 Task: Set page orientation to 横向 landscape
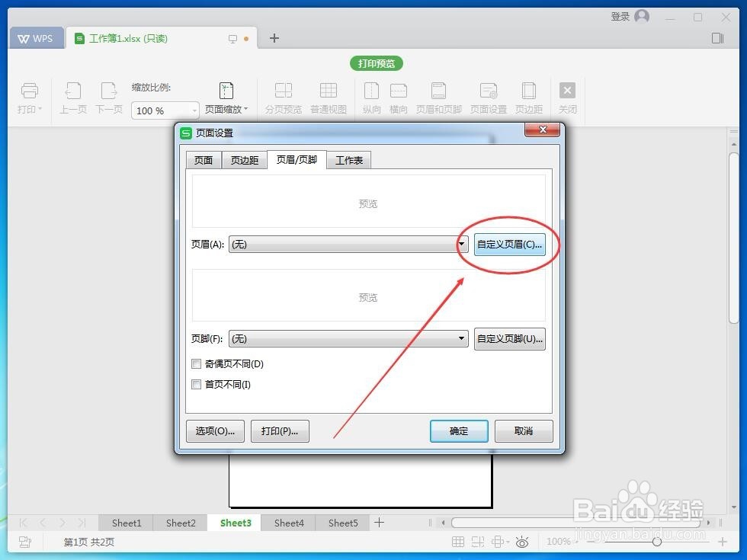click(399, 95)
